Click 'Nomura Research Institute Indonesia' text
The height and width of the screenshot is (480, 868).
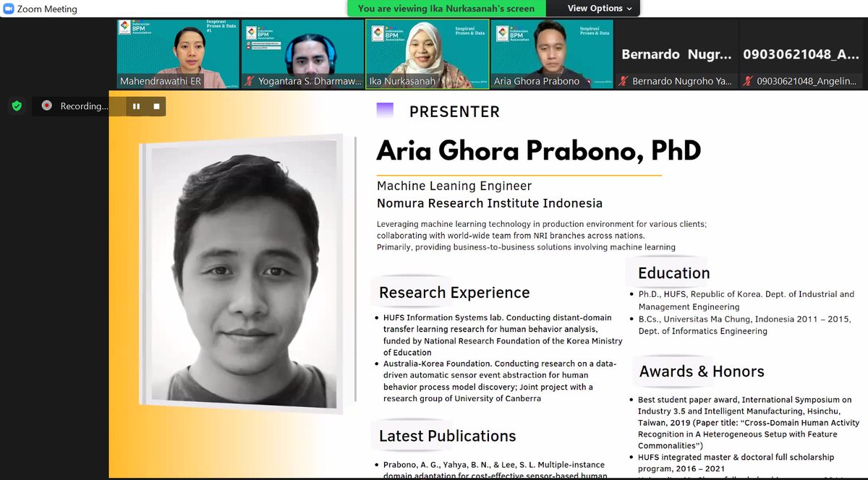click(x=490, y=204)
